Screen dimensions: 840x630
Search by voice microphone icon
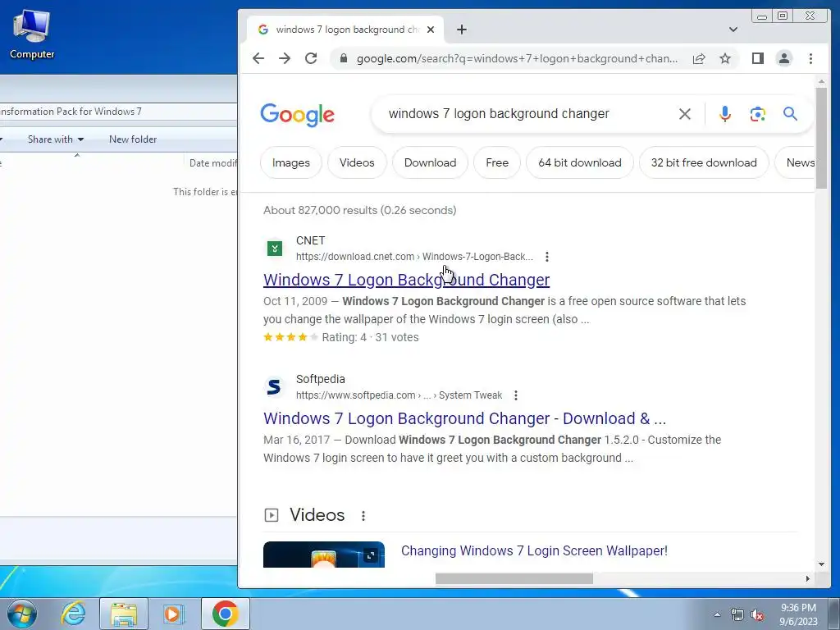pos(725,113)
